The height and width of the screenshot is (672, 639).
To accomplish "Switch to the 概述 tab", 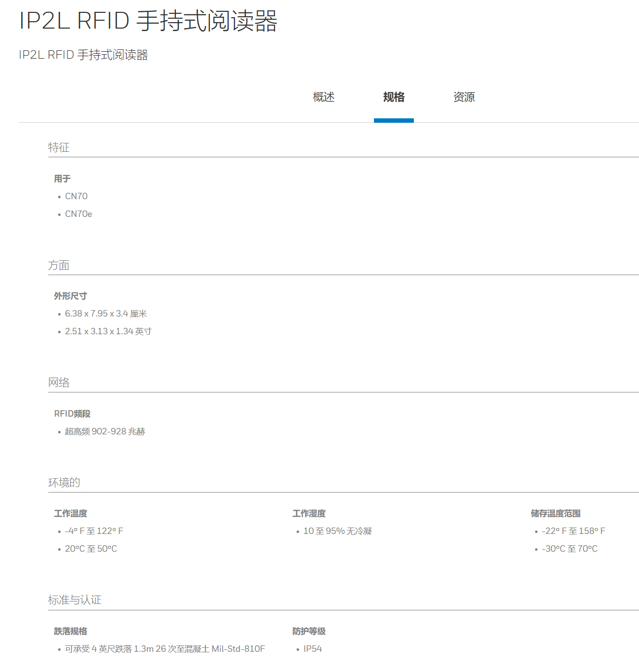I will (x=324, y=97).
